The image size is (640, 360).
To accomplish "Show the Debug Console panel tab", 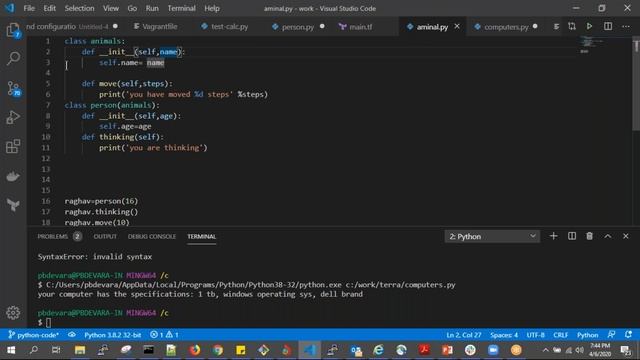I will (151, 236).
